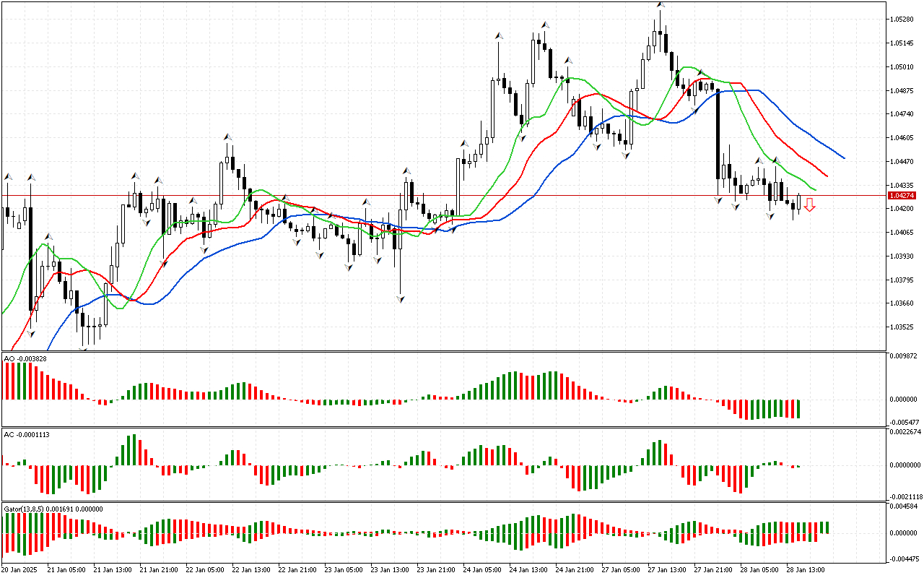The height and width of the screenshot is (578, 924).
Task: Click the 1.04875 price scale value
Action: 902,91
